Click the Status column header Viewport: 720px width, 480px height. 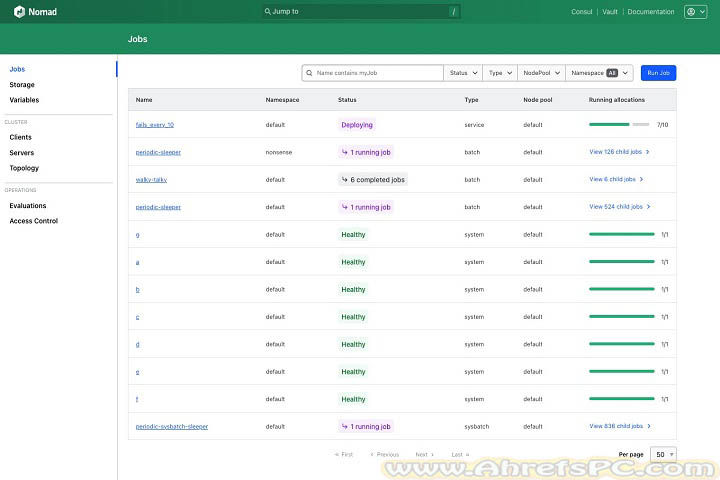click(347, 100)
